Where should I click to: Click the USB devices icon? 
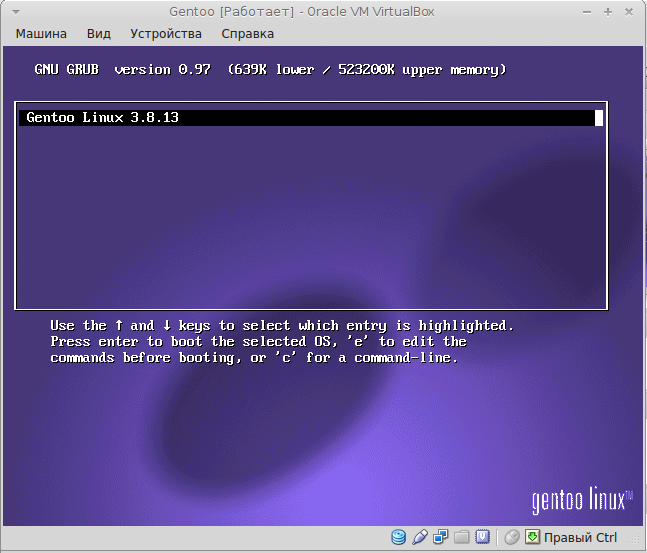[420, 537]
